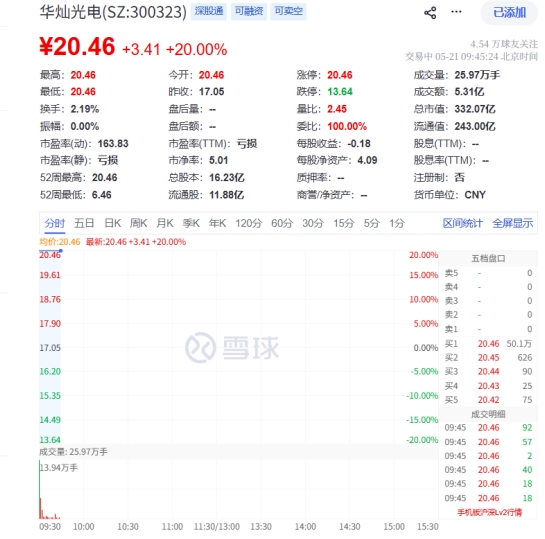Viewport: 545px width, 539px height.
Task: Click the current price ¥20.46
Action: click(77, 47)
